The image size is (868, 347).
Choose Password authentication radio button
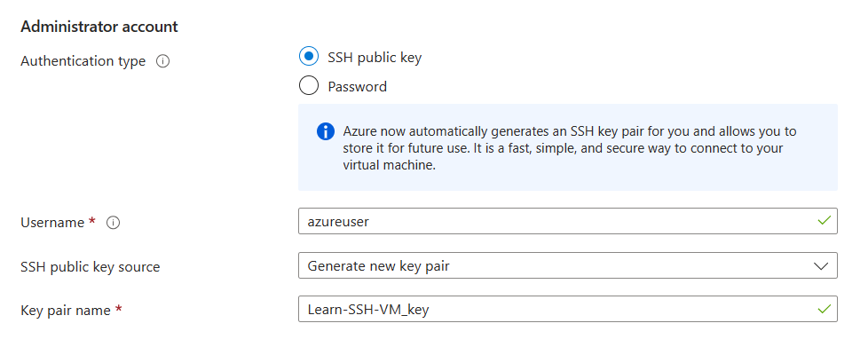308,86
